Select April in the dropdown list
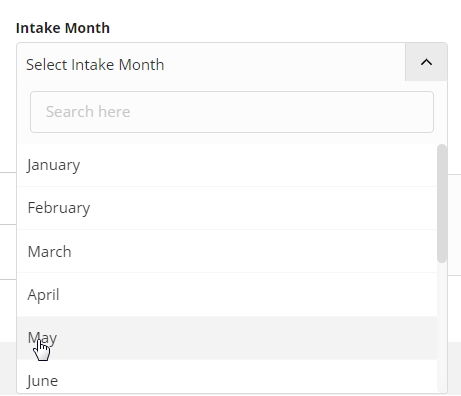The image size is (461, 396). [x=227, y=295]
